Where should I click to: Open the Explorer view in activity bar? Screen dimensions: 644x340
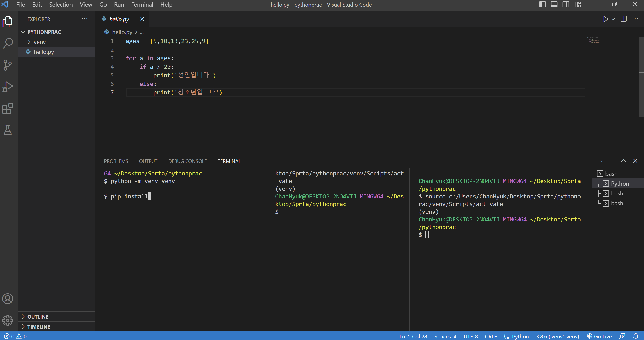[x=8, y=22]
